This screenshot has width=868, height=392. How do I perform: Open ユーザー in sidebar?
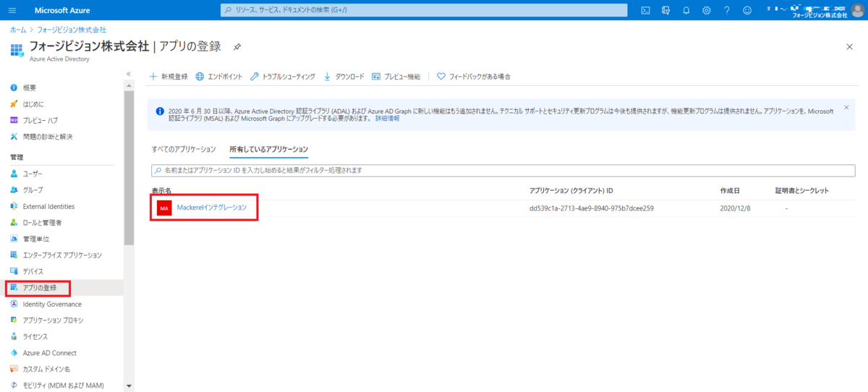[x=33, y=174]
